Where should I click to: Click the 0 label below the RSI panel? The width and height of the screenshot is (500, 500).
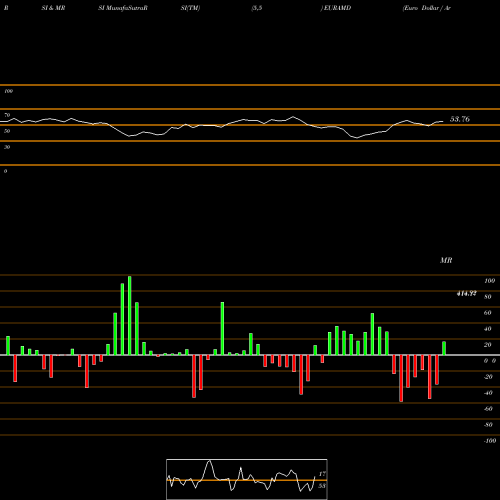(x=5, y=171)
